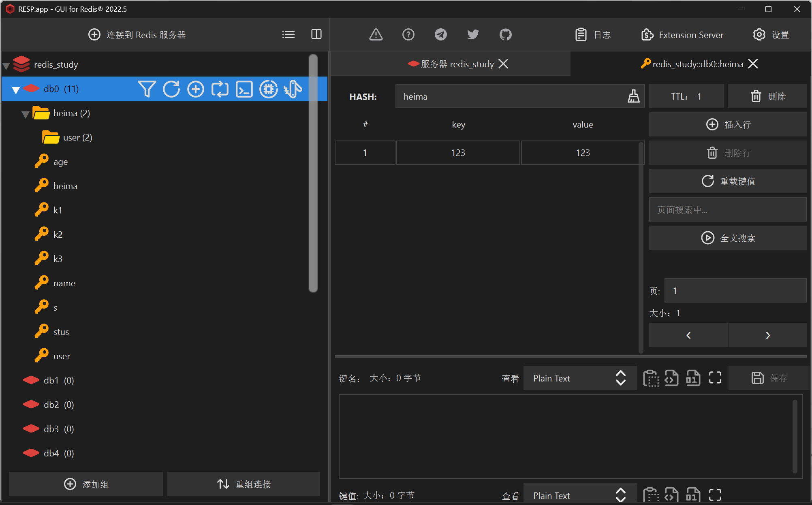The height and width of the screenshot is (505, 812).
Task: Copy key name value icon
Action: click(x=651, y=378)
